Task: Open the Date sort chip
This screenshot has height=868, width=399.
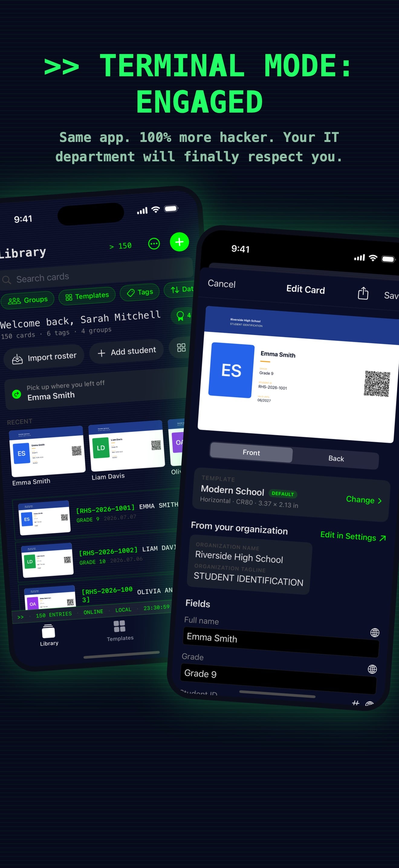Action: coord(179,289)
